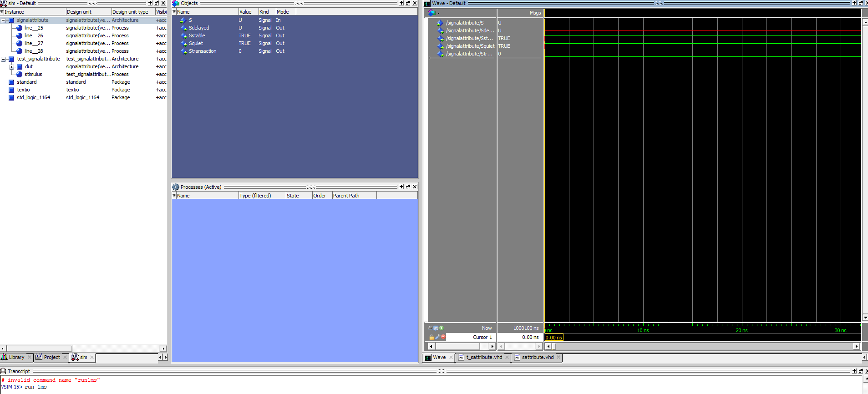
Task: Sort Processes by Parent Path column
Action: point(354,196)
